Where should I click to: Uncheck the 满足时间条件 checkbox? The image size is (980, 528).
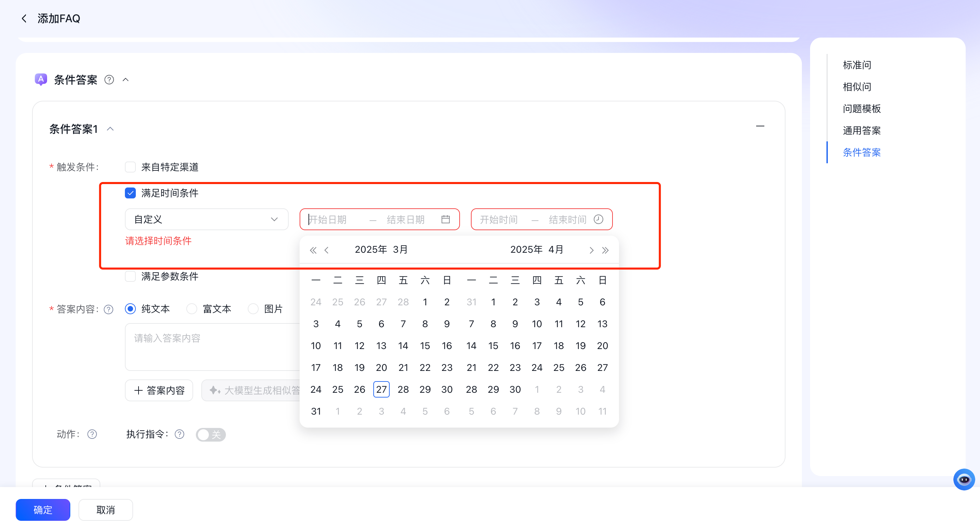point(130,193)
